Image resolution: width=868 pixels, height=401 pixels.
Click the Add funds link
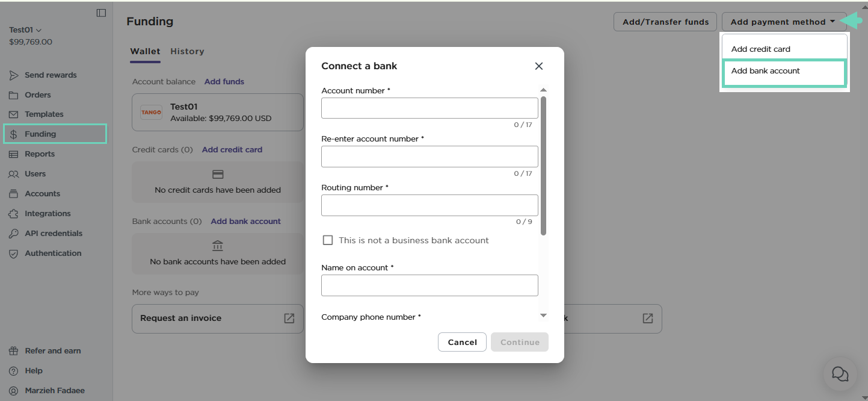tap(224, 81)
